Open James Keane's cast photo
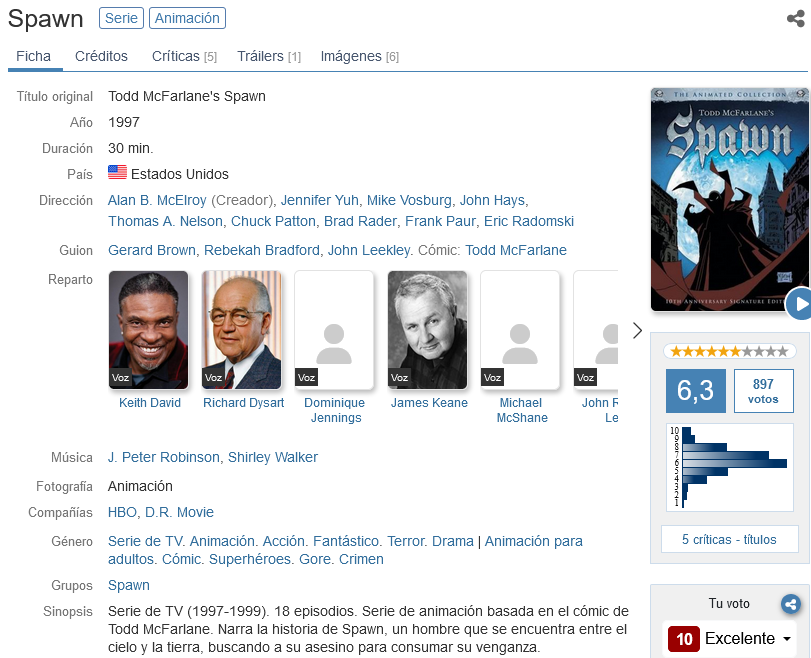 click(427, 330)
